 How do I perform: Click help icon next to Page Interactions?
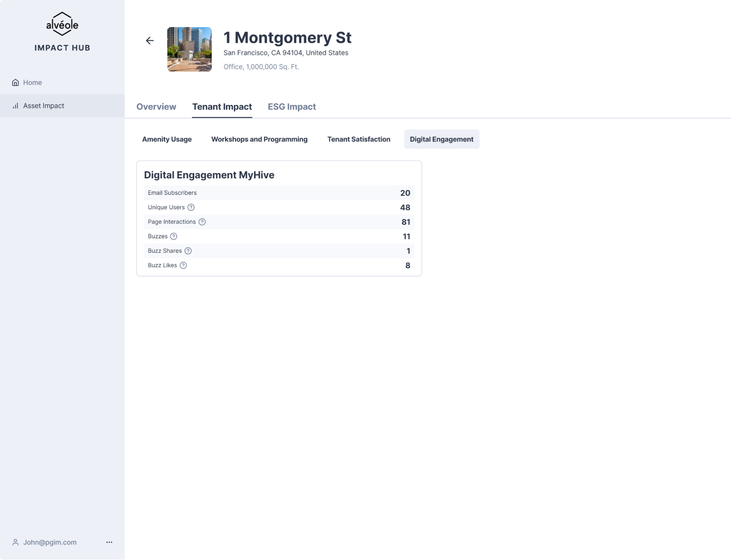pos(202,222)
